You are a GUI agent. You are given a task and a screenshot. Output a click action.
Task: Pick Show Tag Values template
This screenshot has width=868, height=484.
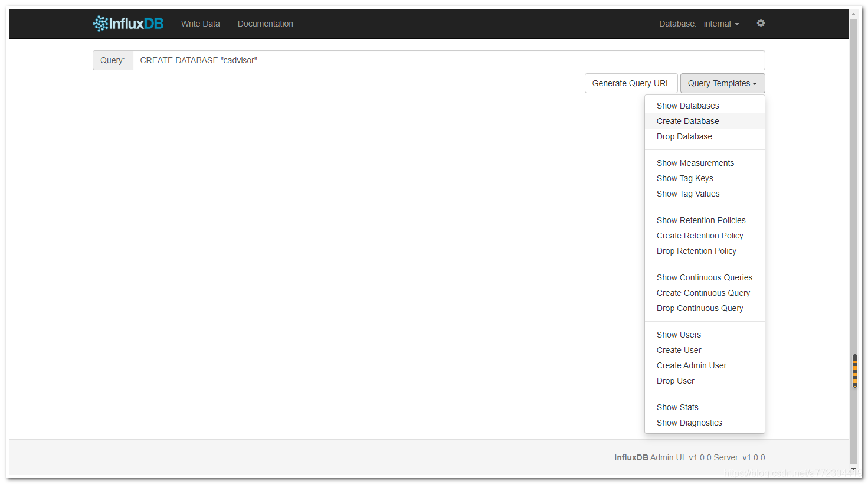pyautogui.click(x=705, y=194)
